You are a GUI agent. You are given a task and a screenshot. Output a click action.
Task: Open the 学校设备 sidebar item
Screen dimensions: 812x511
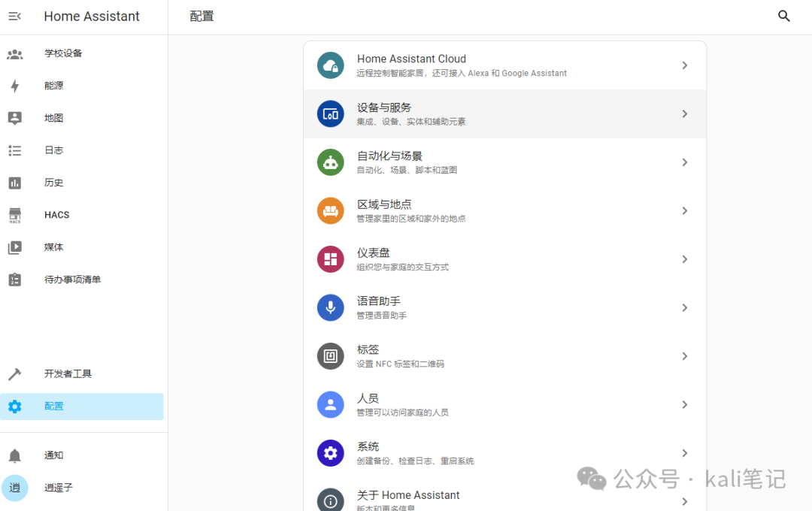click(63, 53)
